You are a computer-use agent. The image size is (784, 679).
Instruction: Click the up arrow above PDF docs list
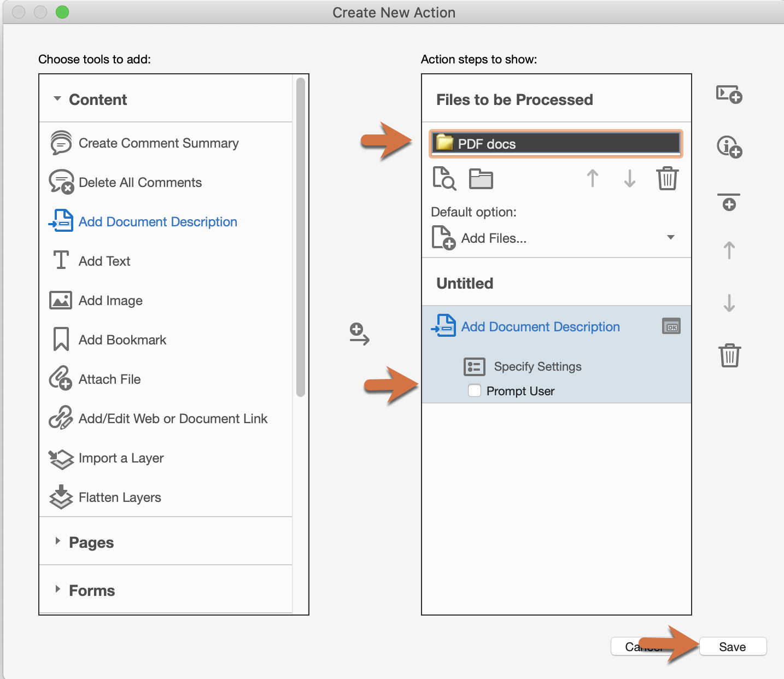click(x=592, y=179)
